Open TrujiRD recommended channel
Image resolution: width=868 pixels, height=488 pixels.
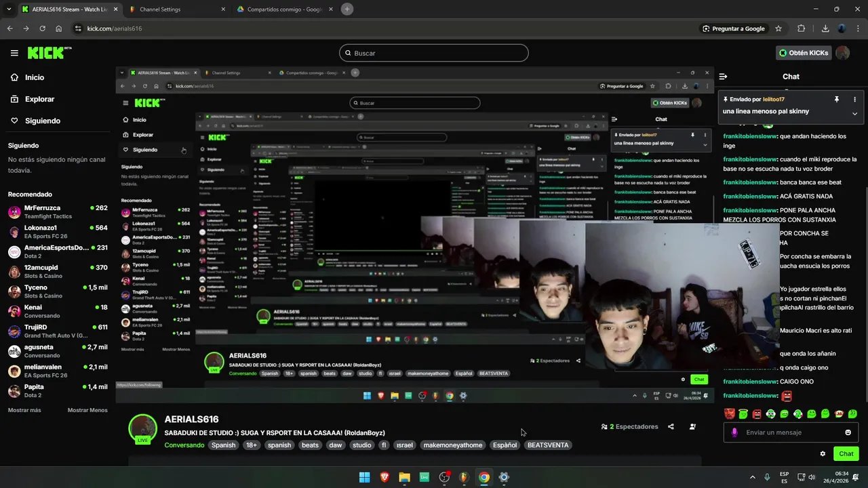tap(58, 331)
